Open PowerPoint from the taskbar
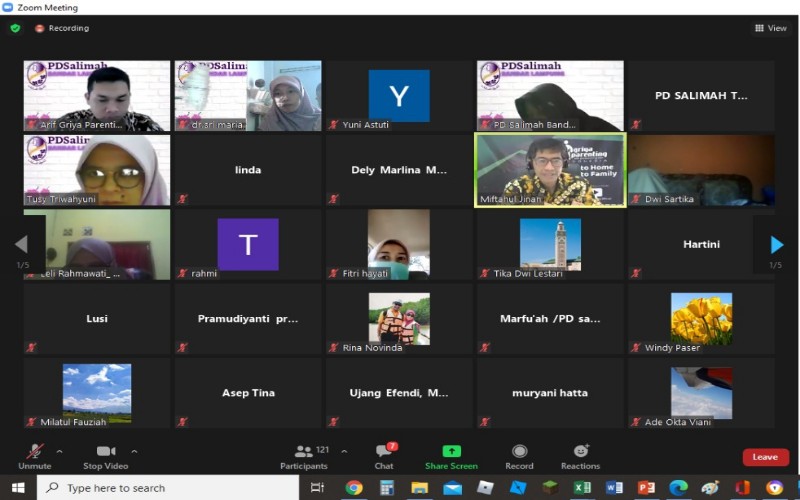This screenshot has width=800, height=500. coord(646,488)
